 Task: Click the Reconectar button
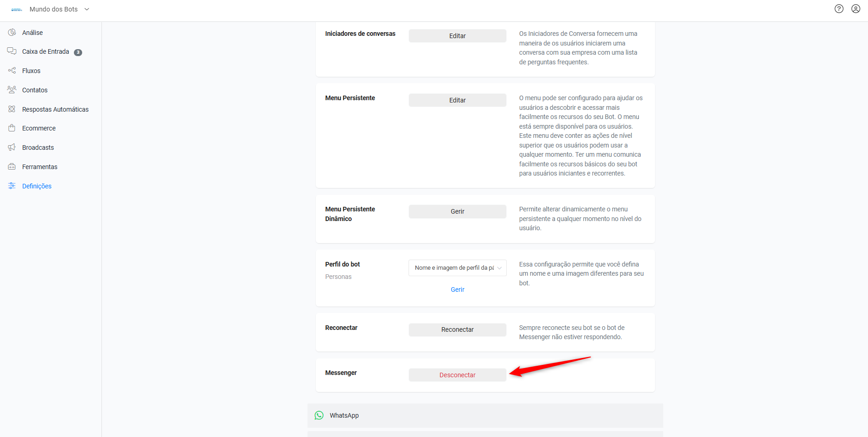(458, 329)
